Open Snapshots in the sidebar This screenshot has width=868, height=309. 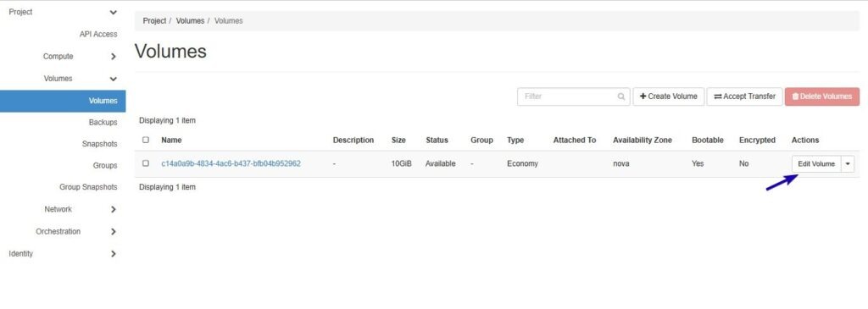click(x=100, y=144)
